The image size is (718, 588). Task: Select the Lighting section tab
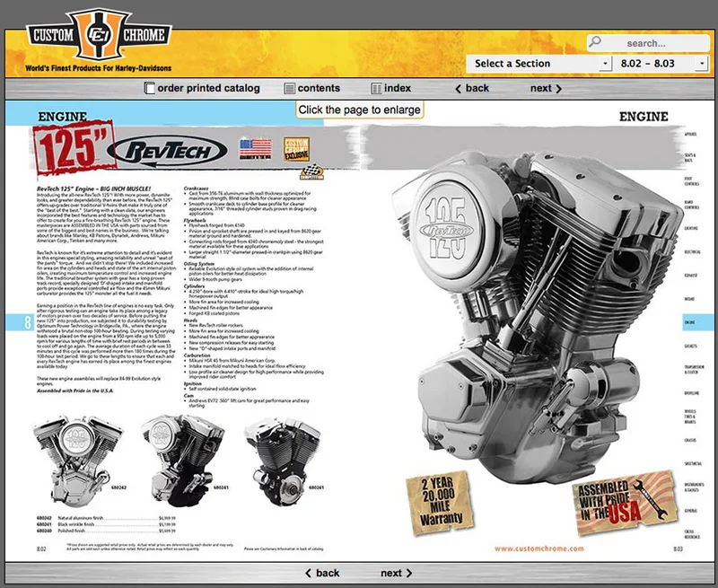691,228
